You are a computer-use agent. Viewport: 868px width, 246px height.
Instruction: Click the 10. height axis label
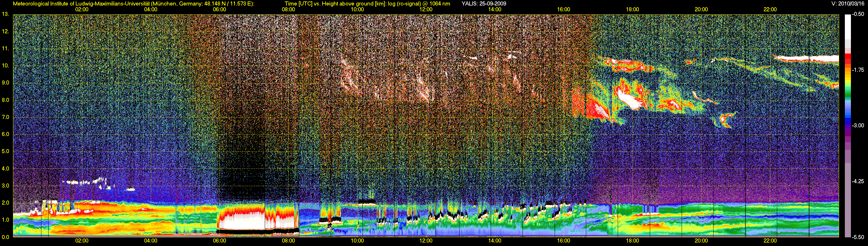click(x=5, y=65)
